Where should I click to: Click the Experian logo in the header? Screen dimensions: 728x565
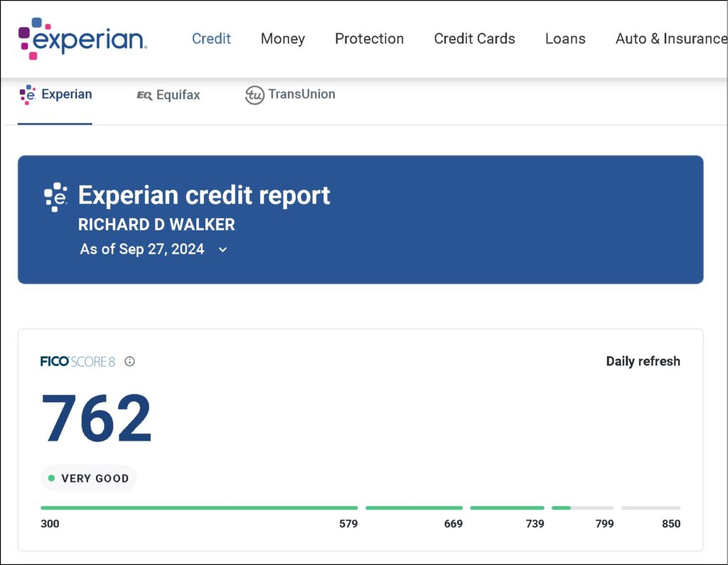point(82,38)
